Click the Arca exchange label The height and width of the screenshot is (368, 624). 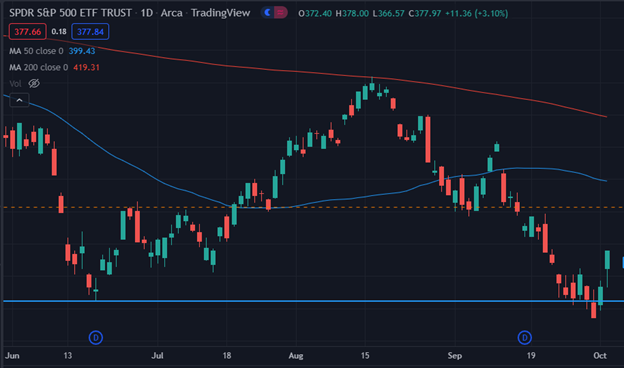tap(172, 13)
